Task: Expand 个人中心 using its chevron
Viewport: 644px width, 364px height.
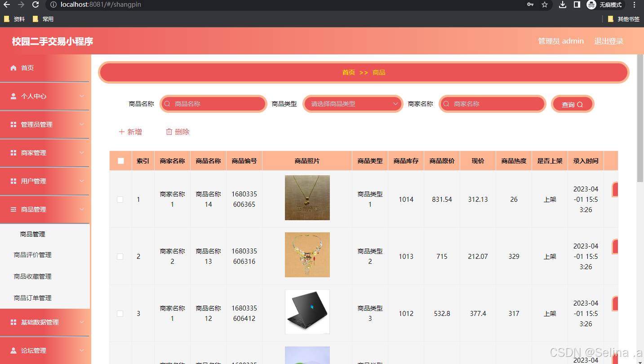Action: [82, 96]
